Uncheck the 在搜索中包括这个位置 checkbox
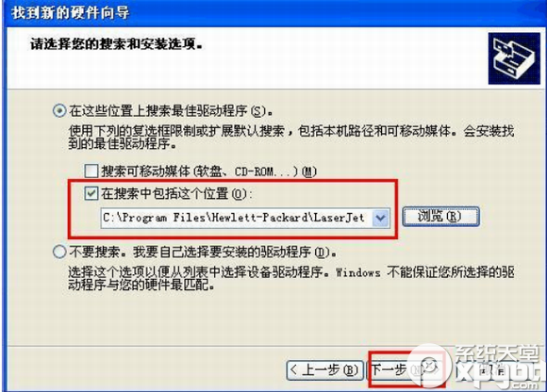This screenshot has height=392, width=547. [x=91, y=193]
